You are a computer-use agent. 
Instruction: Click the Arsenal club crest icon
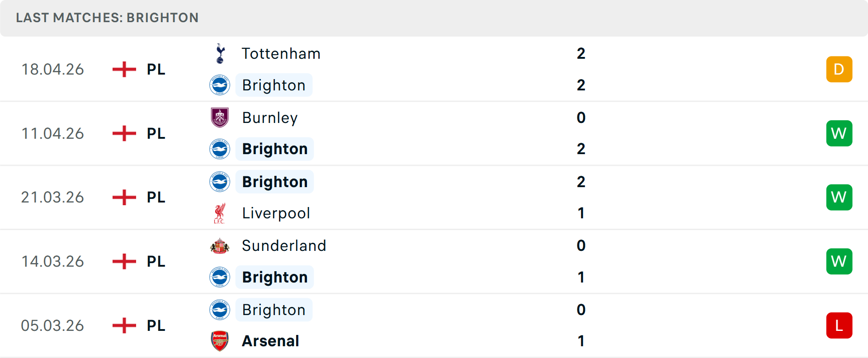[x=220, y=341]
